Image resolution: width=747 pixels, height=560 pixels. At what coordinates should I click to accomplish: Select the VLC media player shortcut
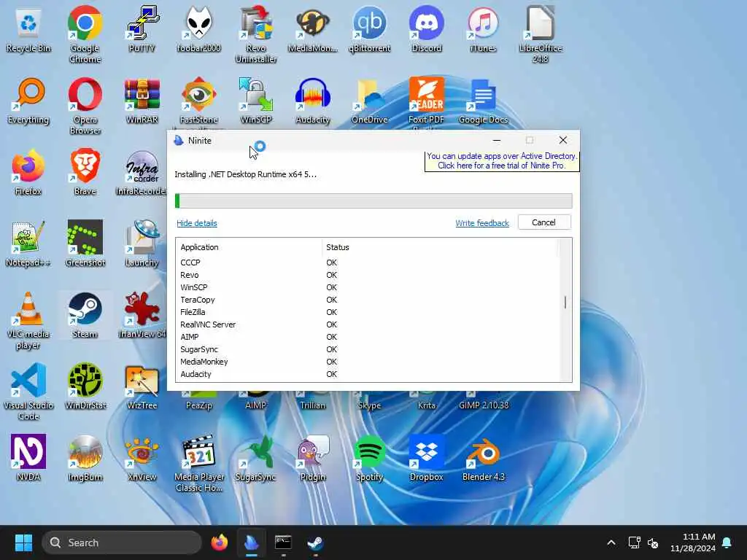(28, 320)
